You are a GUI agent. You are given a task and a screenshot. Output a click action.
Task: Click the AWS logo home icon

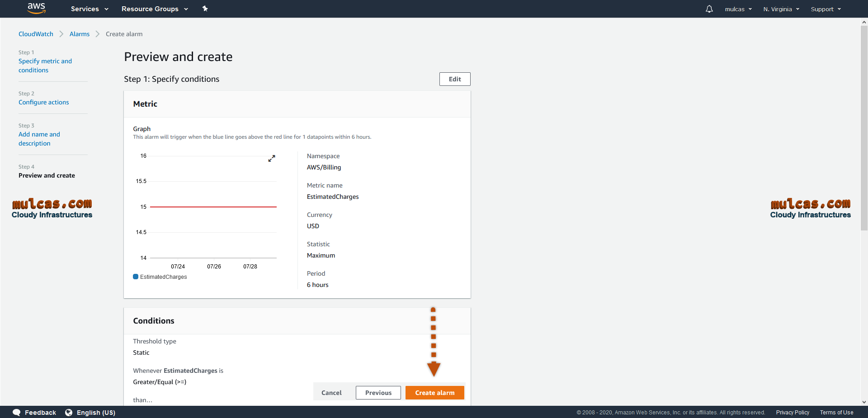(36, 8)
